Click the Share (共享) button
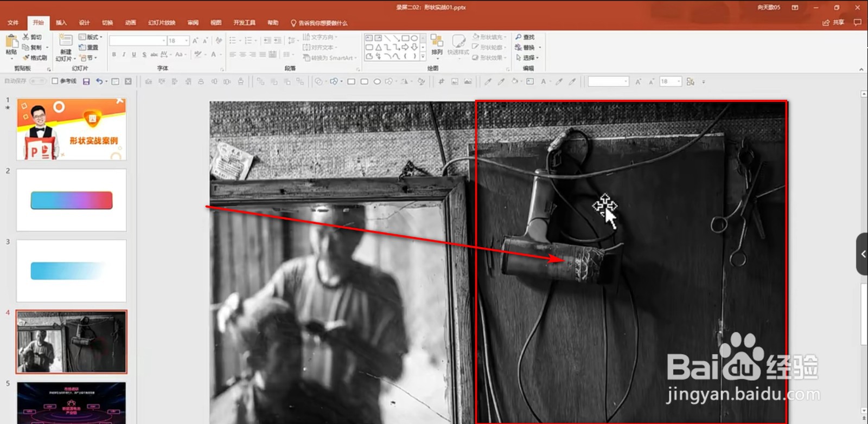The height and width of the screenshot is (424, 868). click(834, 23)
